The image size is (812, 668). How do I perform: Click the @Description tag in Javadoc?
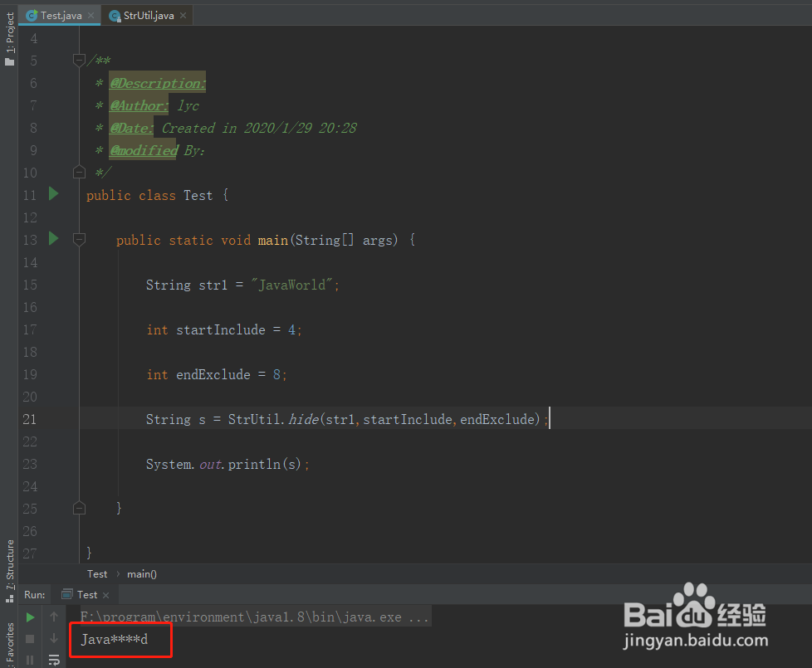click(x=158, y=83)
